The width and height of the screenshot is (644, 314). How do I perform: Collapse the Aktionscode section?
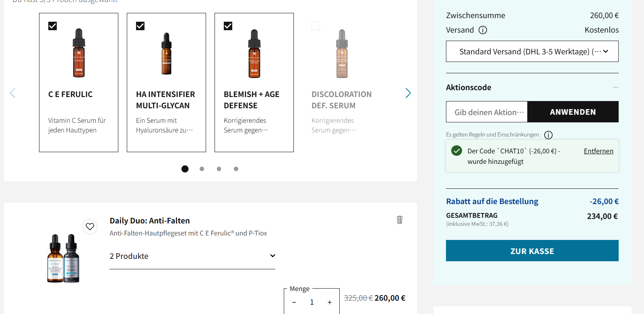click(615, 87)
